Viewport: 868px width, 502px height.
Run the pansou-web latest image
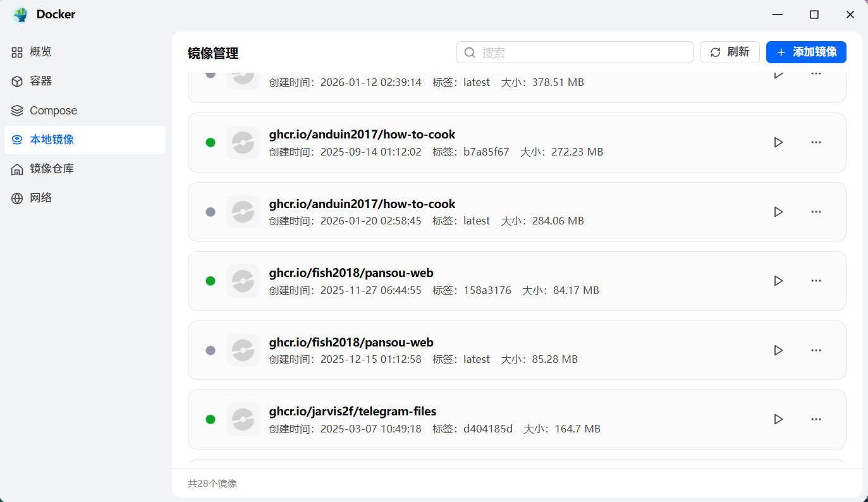(778, 350)
